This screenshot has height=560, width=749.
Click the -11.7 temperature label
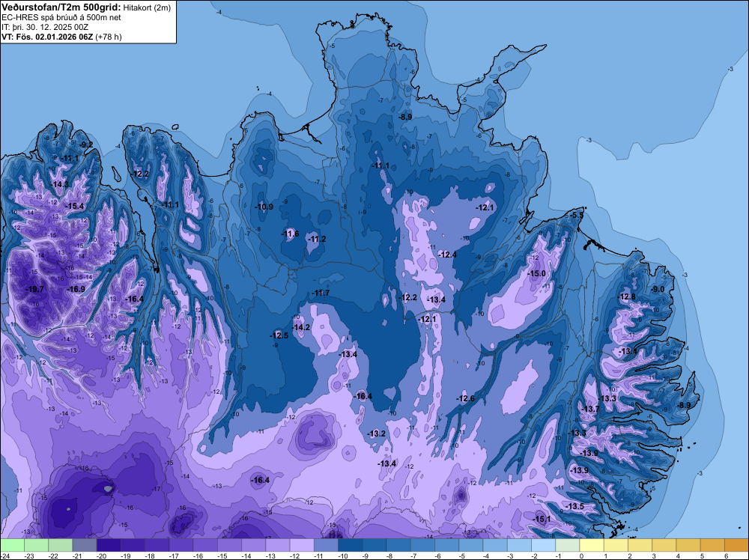pos(320,293)
